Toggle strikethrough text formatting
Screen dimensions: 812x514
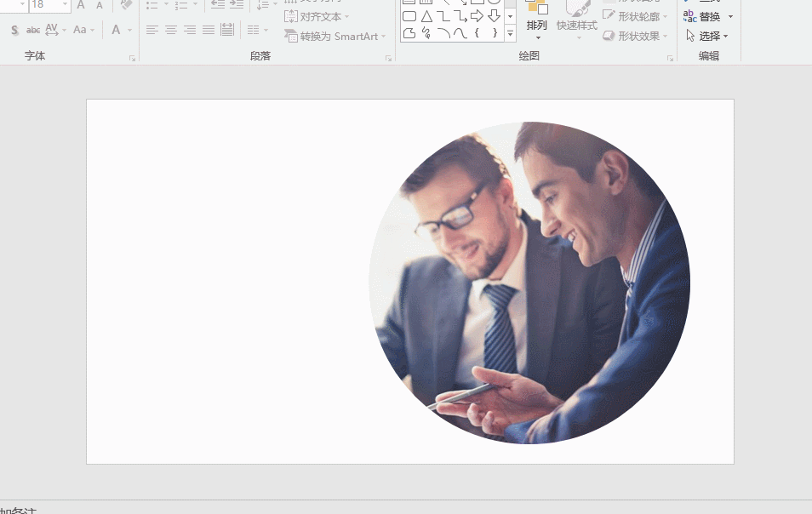pos(33,30)
